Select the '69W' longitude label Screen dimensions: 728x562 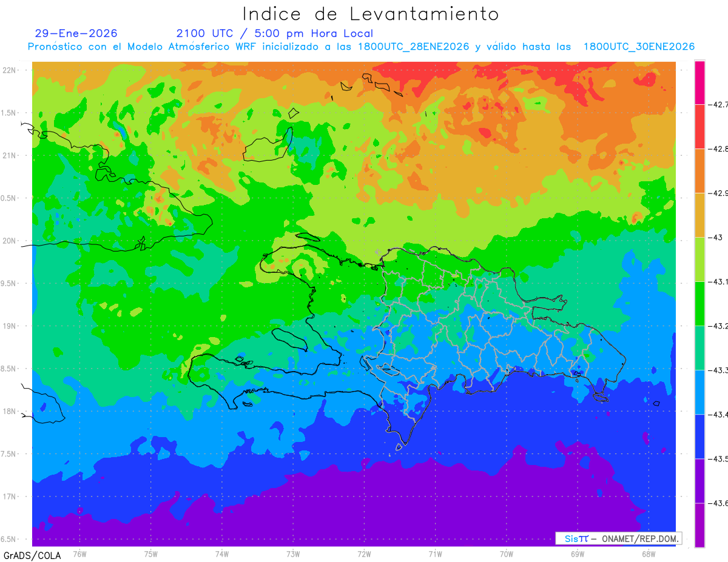(x=577, y=554)
